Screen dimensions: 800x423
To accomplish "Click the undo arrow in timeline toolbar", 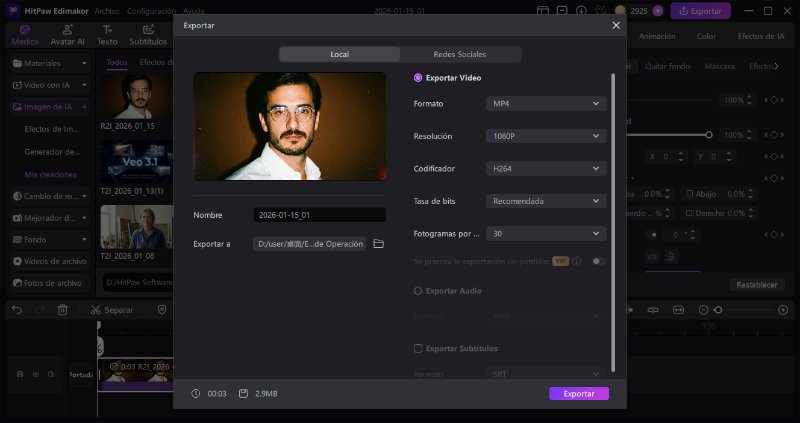I will pos(17,310).
